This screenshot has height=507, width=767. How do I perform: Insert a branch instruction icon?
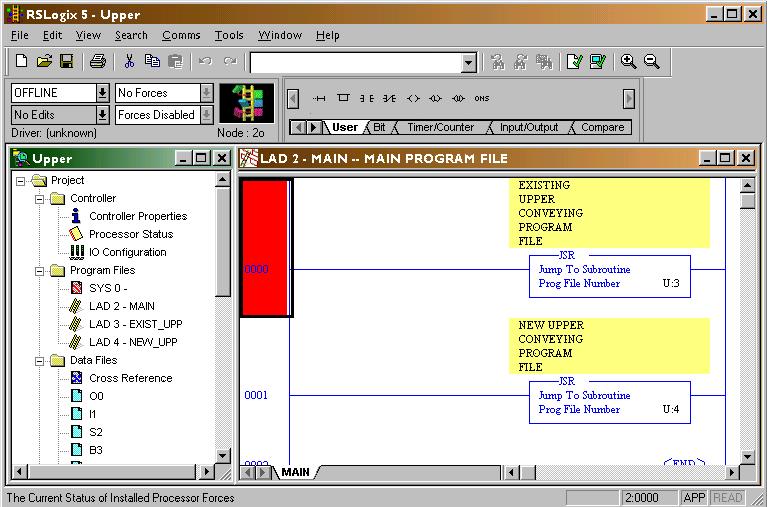point(343,98)
